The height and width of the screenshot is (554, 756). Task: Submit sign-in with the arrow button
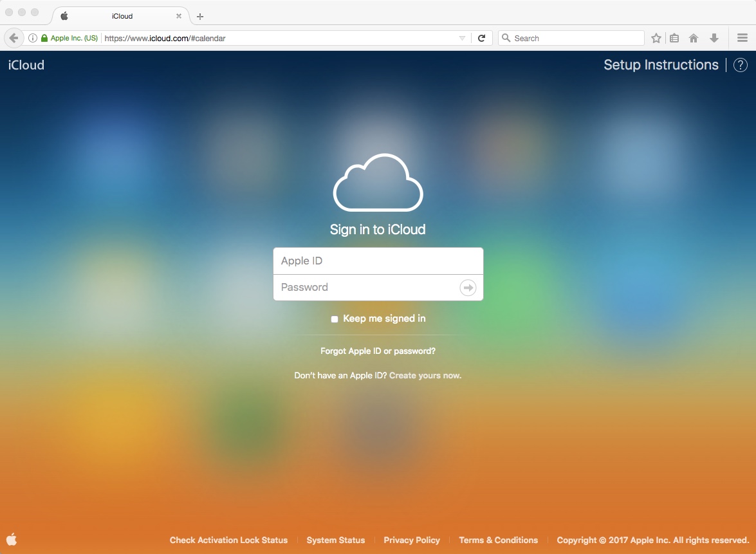pyautogui.click(x=468, y=288)
